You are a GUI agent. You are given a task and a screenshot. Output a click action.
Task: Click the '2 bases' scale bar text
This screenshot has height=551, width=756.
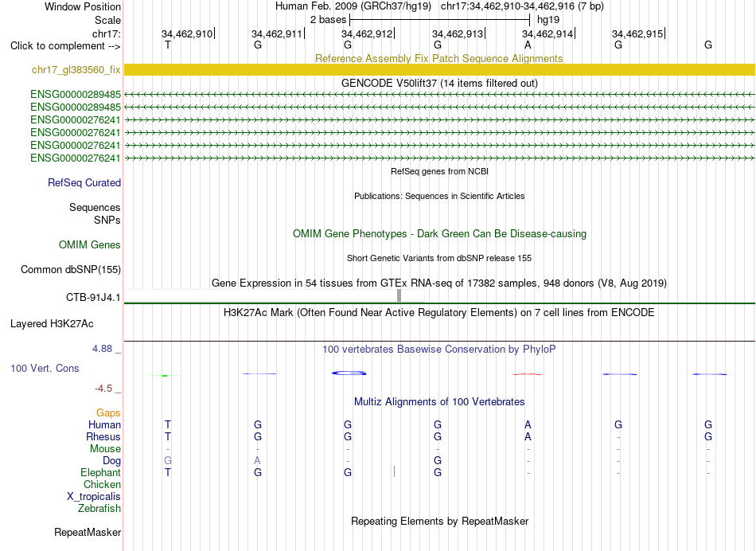tap(328, 20)
